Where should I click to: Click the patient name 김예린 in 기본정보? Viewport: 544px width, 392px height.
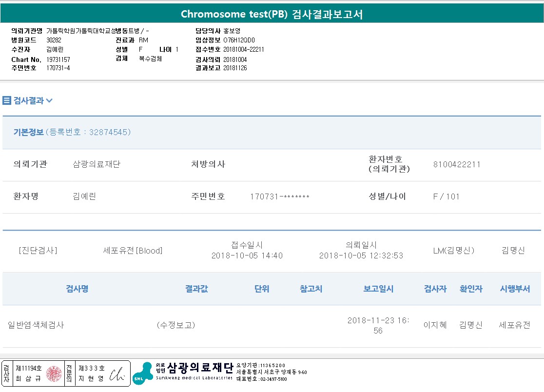tap(84, 196)
